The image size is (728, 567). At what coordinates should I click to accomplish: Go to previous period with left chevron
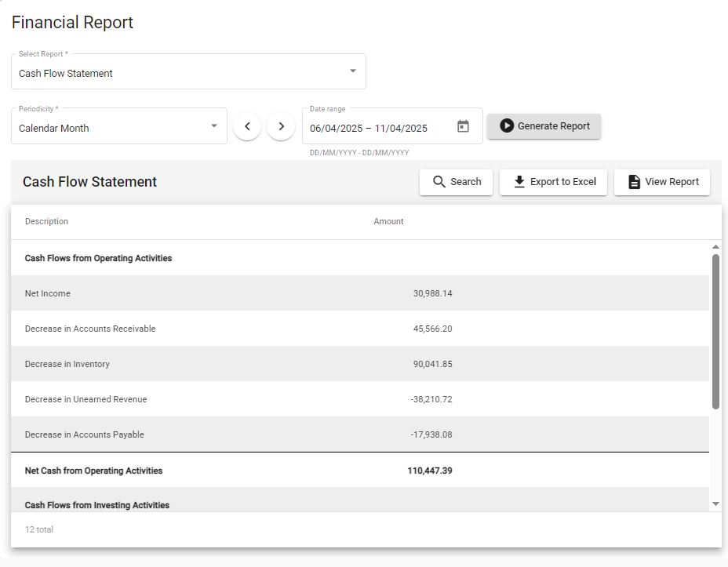tap(247, 126)
